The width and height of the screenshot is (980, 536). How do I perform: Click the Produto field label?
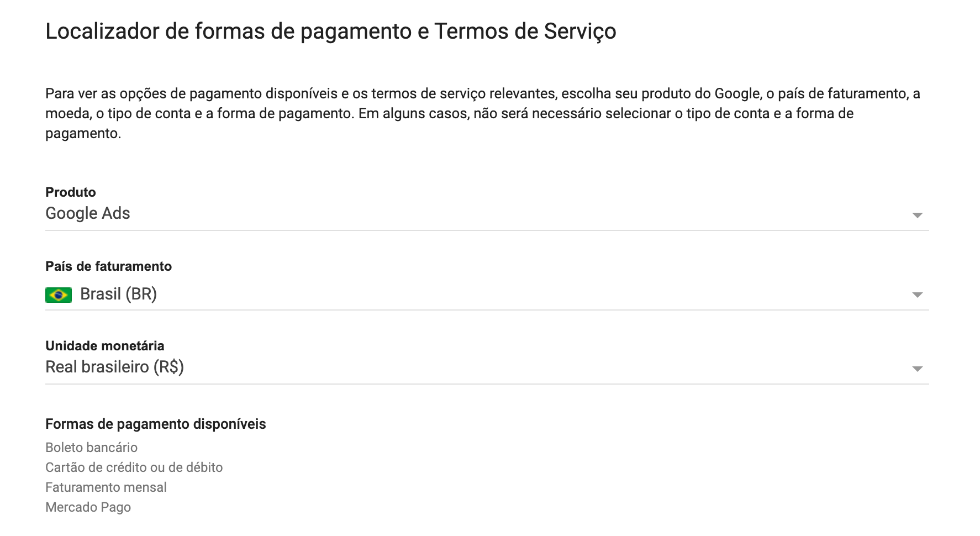tap(71, 192)
